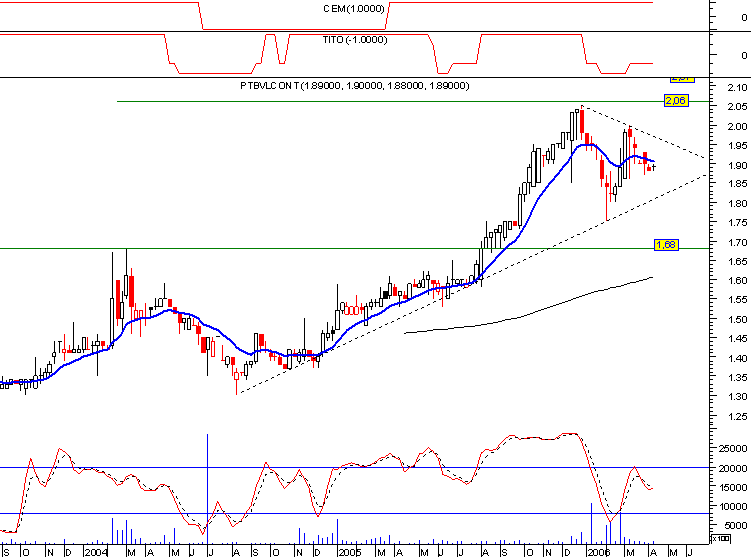Click the 0 axis value in CEM panel
This screenshot has width=751, height=557.
pos(744,18)
